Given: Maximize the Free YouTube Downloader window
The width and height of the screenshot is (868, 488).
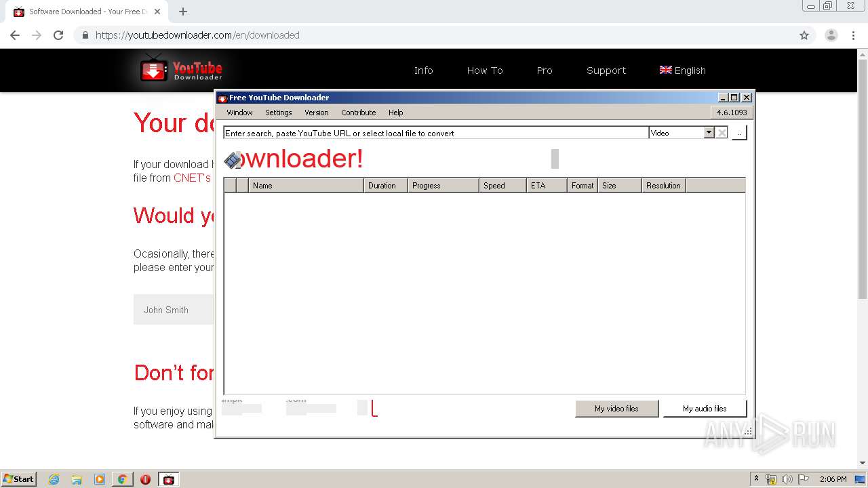Looking at the screenshot, I should 734,98.
